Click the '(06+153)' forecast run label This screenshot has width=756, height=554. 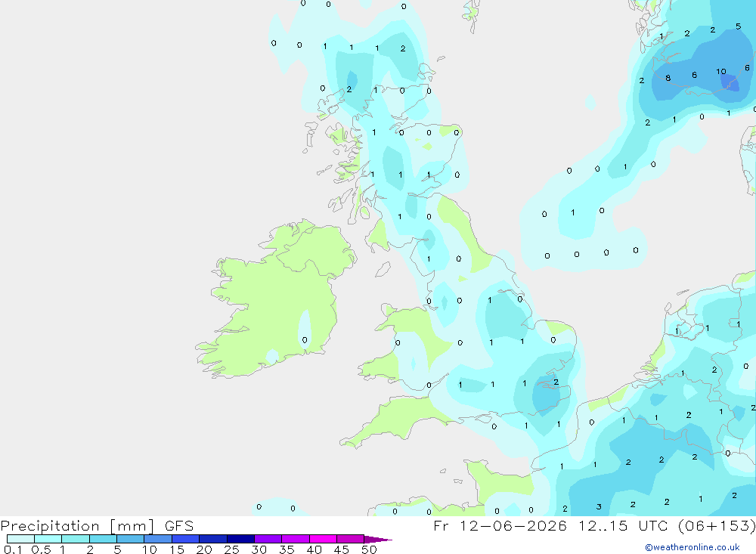pyautogui.click(x=717, y=525)
